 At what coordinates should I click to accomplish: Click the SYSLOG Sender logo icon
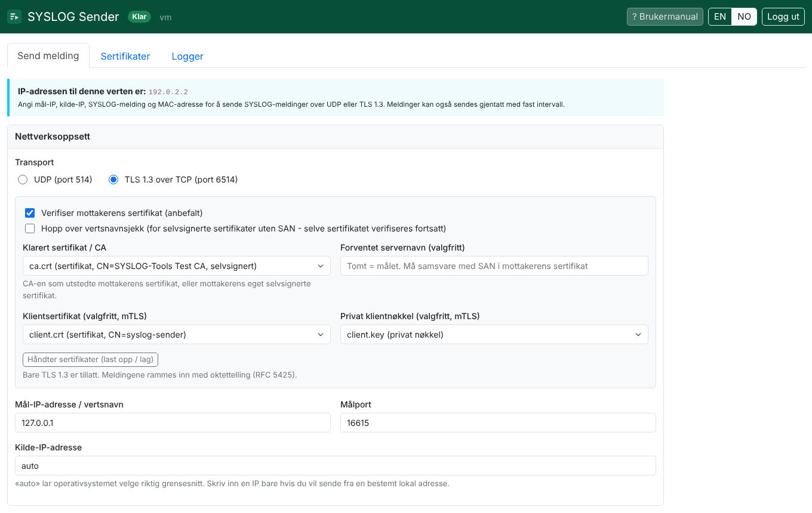point(14,17)
